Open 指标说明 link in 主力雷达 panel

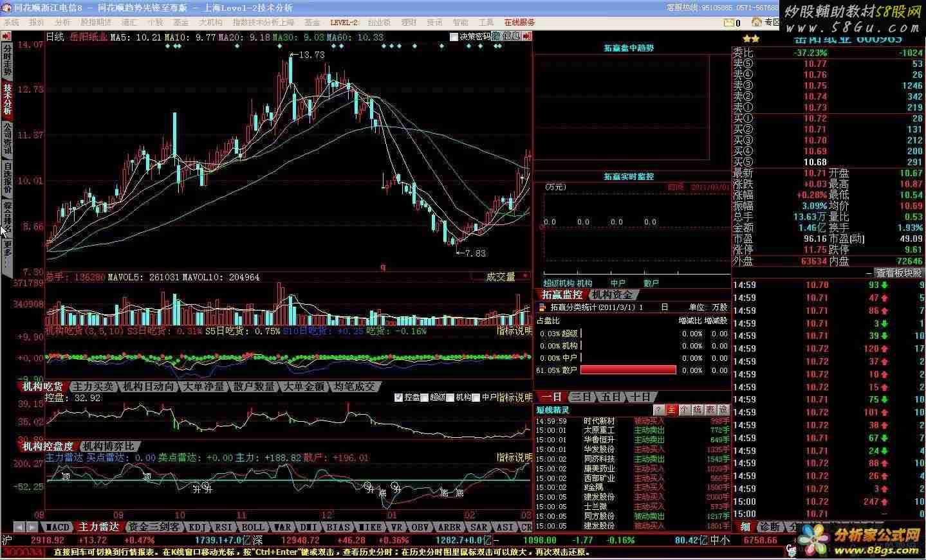(515, 457)
